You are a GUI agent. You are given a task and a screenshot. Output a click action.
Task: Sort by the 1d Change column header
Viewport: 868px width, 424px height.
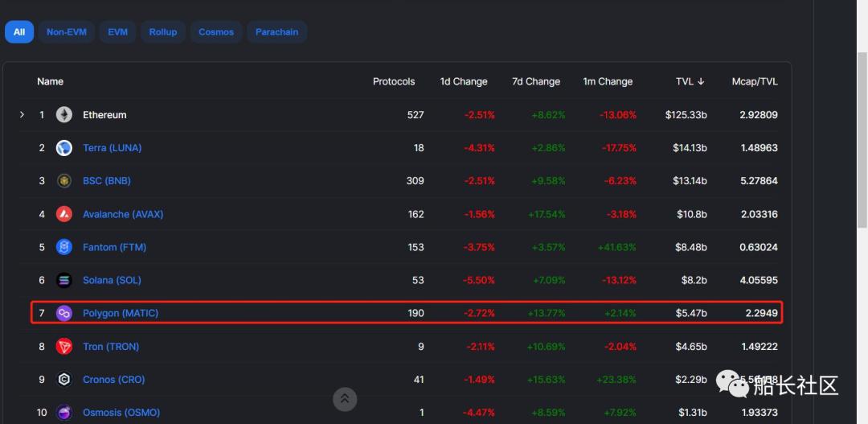[x=464, y=81]
